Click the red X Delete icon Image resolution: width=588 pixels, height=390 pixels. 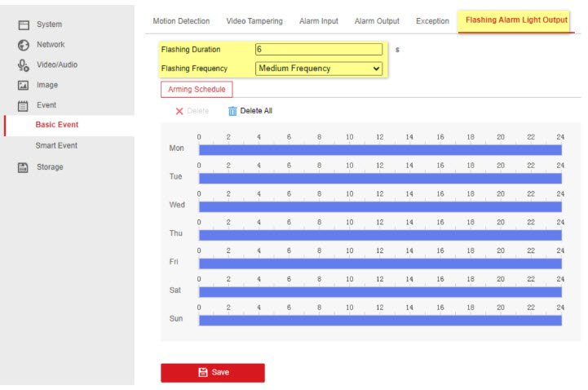pyautogui.click(x=179, y=111)
